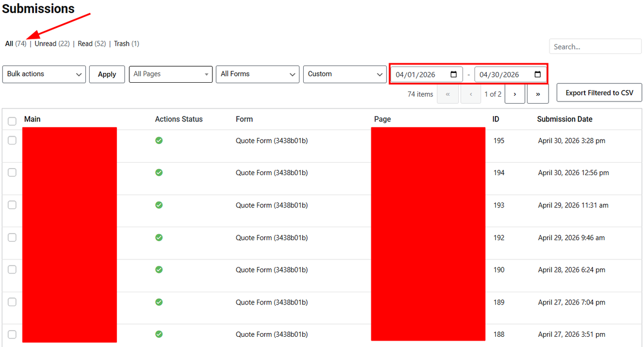Click Export Filtered to CSV
Image resolution: width=644 pixels, height=347 pixels.
599,93
